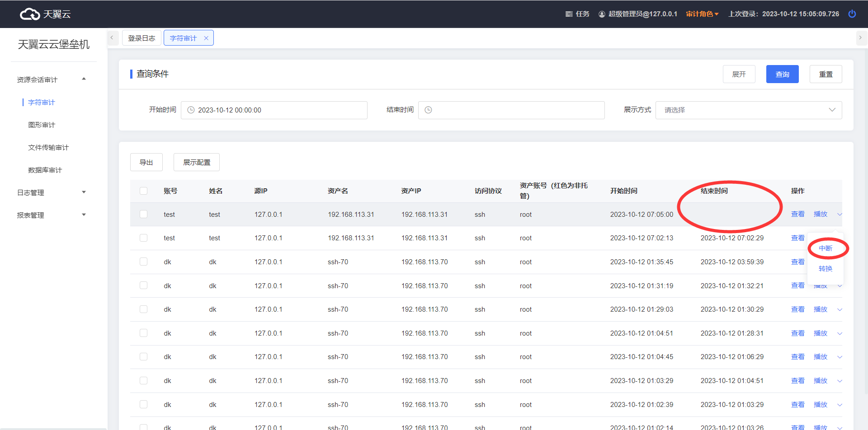
Task: Open the 任务 task list icon
Action: click(569, 14)
